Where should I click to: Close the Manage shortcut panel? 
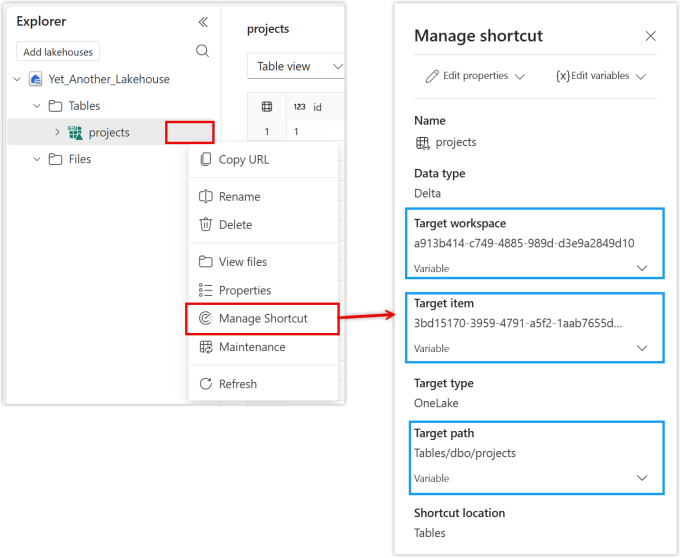tap(651, 36)
